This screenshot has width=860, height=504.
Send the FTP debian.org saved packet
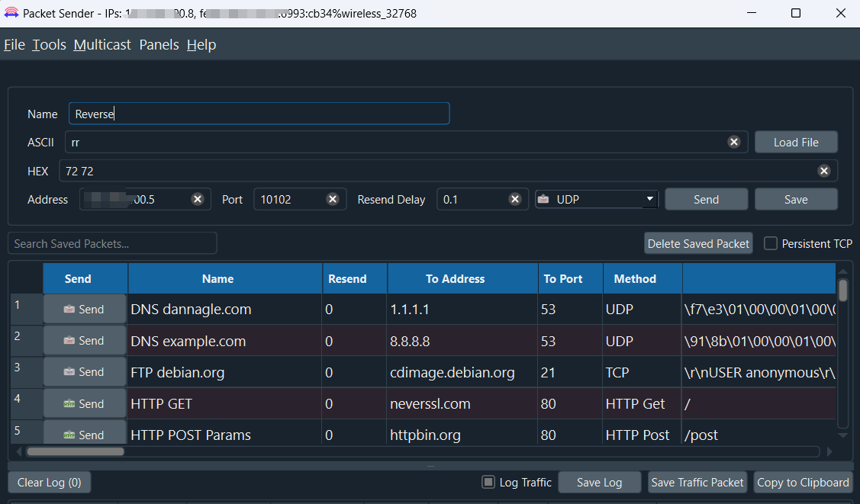click(84, 372)
